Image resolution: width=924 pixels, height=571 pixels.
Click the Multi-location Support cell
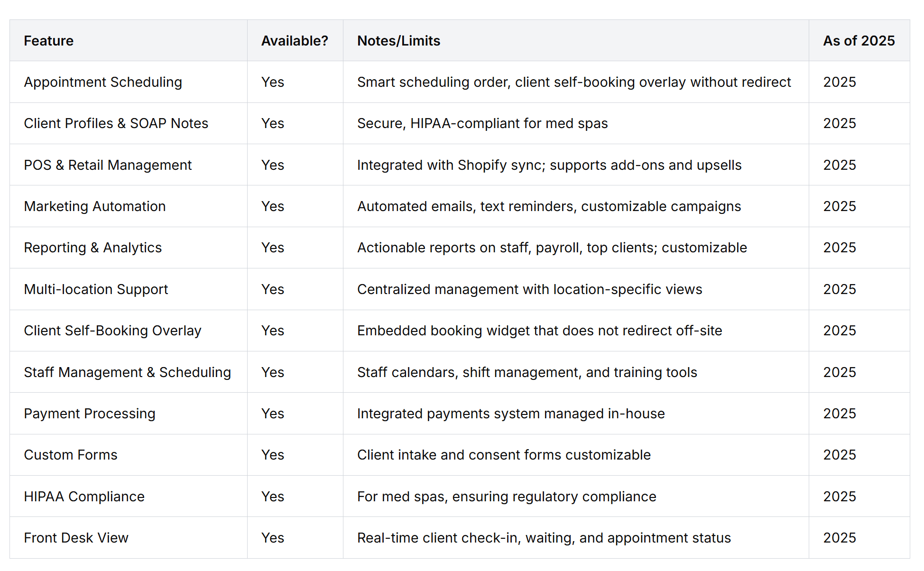click(x=96, y=289)
